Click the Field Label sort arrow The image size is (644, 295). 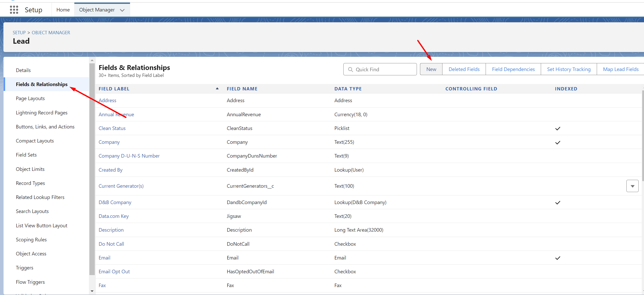coord(217,89)
